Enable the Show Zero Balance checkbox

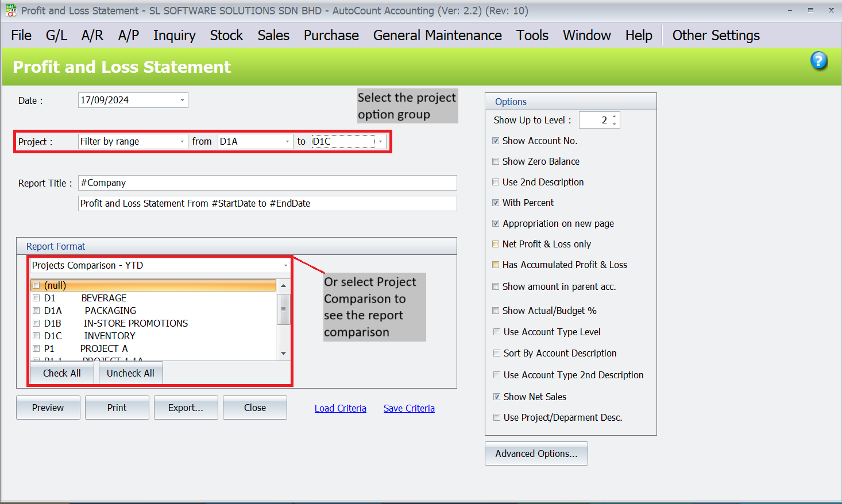point(496,162)
